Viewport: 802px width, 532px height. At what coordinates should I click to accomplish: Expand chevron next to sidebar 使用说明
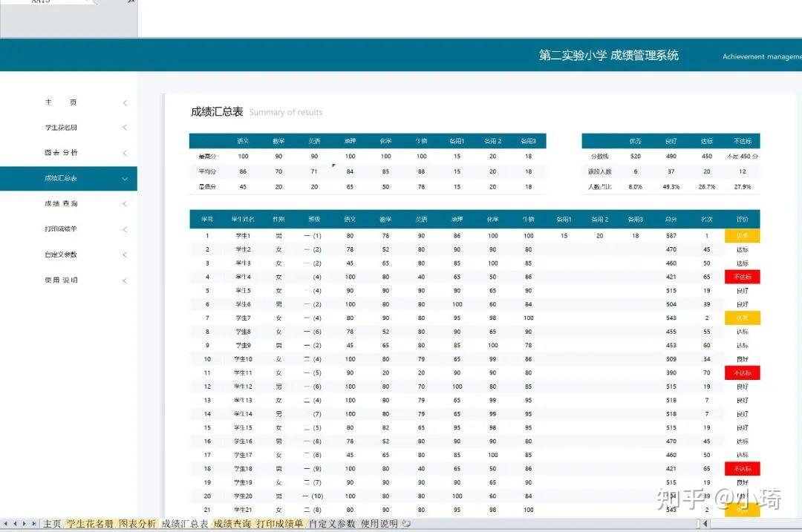[x=125, y=280]
